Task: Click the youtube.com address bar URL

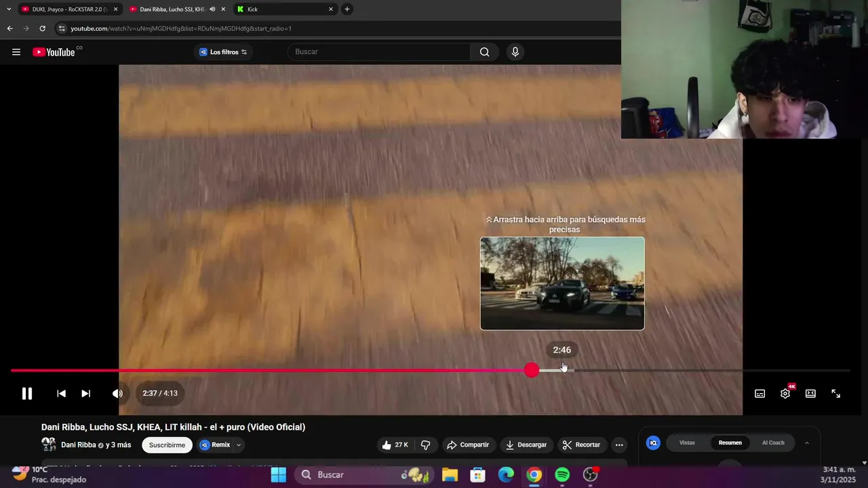Action: point(181,28)
